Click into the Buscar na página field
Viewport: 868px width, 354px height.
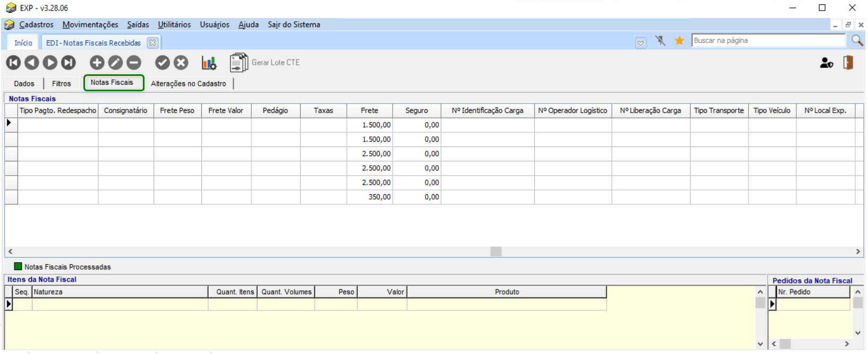768,40
